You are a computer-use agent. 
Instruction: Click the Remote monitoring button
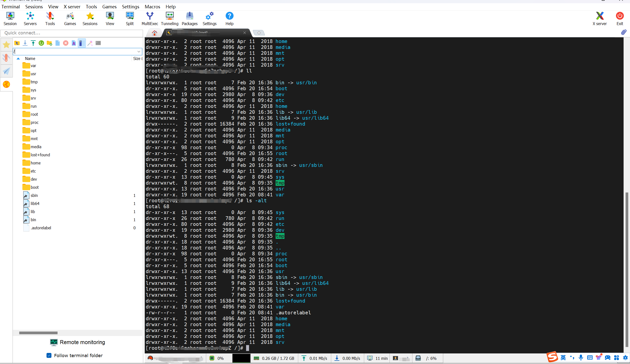(x=78, y=342)
